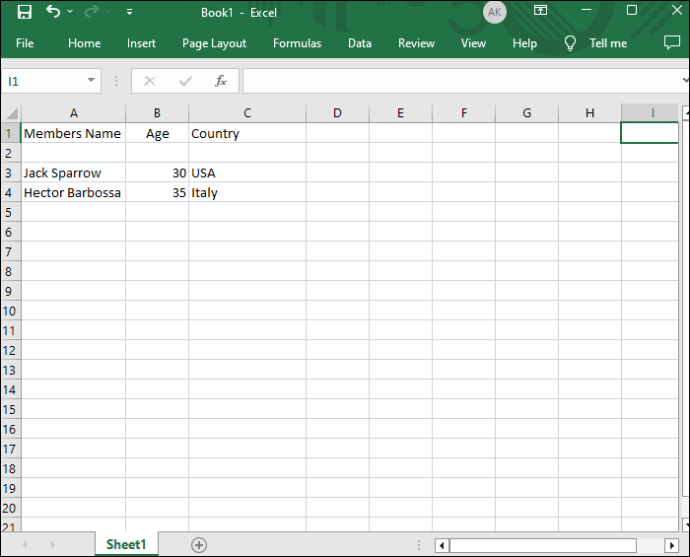
Task: Open the Formulas ribbon tab
Action: pos(297,43)
